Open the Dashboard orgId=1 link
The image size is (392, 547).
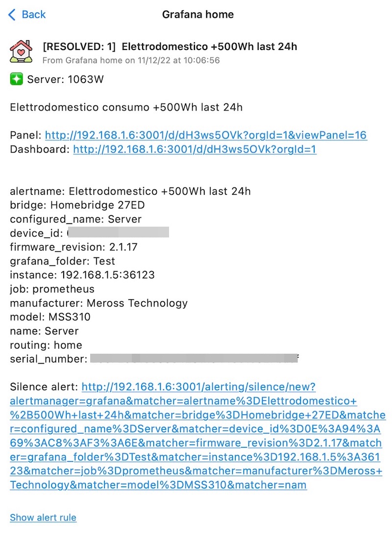195,149
